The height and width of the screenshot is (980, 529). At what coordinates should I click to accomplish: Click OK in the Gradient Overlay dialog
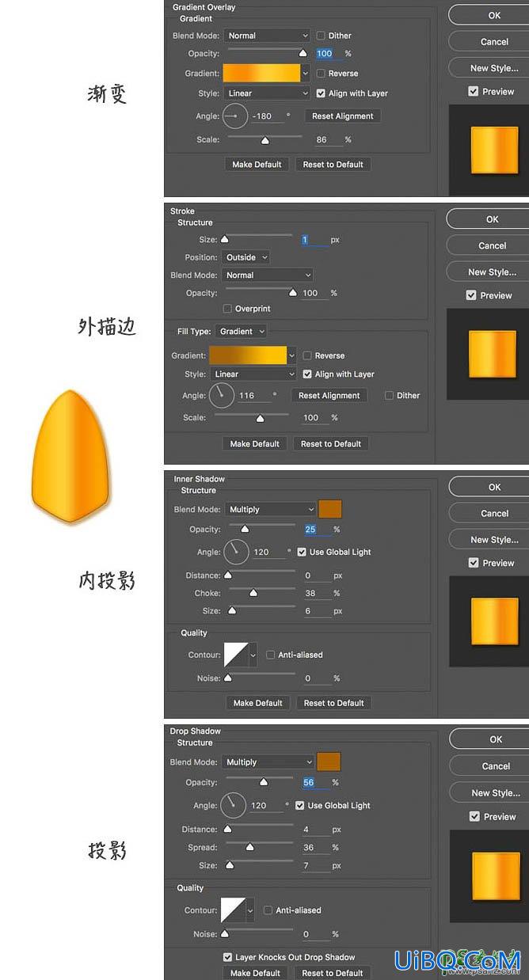point(494,15)
